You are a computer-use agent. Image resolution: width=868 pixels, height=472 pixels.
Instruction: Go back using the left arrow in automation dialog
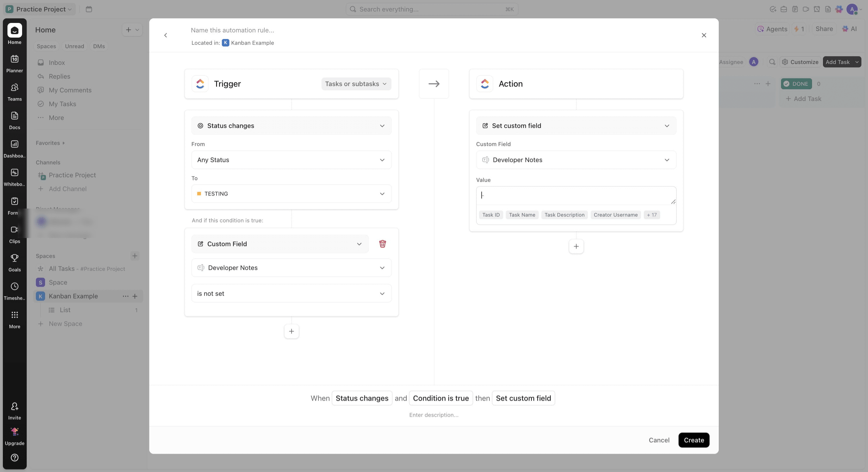tap(165, 35)
